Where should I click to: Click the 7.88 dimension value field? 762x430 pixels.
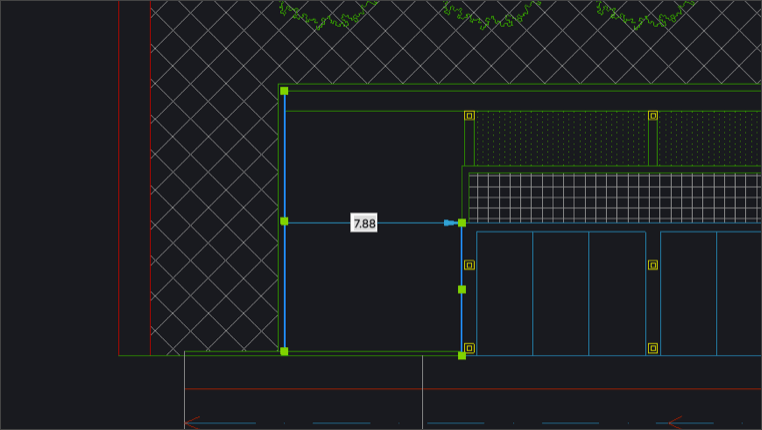pyautogui.click(x=364, y=223)
